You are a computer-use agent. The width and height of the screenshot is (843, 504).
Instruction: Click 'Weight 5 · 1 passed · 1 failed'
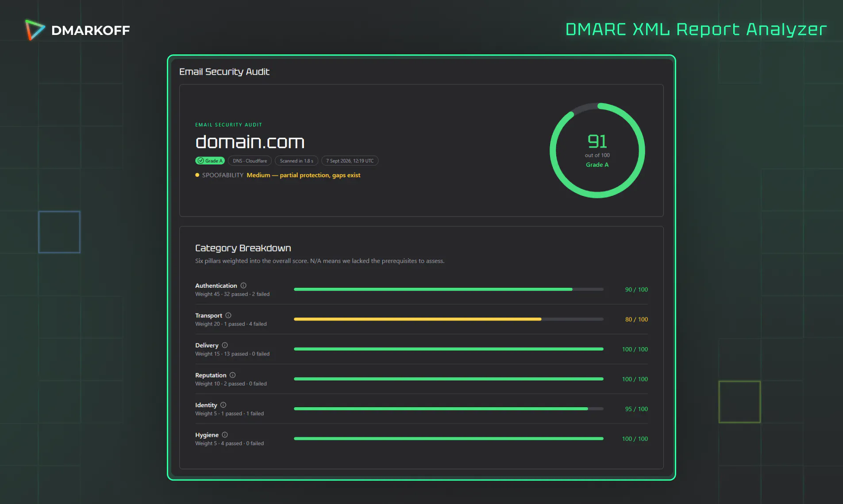(x=229, y=413)
